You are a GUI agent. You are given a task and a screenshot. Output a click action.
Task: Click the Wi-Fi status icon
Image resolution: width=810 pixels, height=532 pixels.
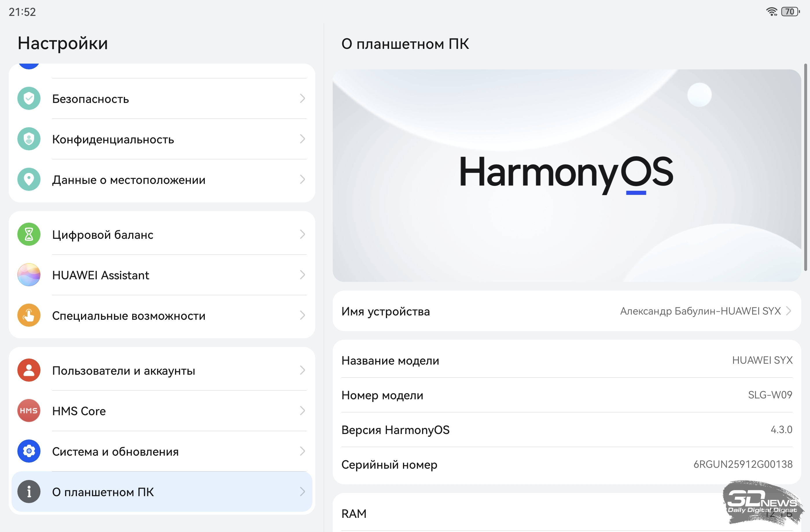(x=772, y=12)
